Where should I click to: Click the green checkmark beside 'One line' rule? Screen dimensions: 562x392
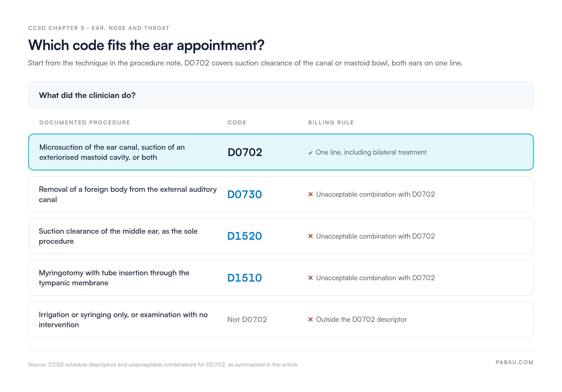click(310, 153)
